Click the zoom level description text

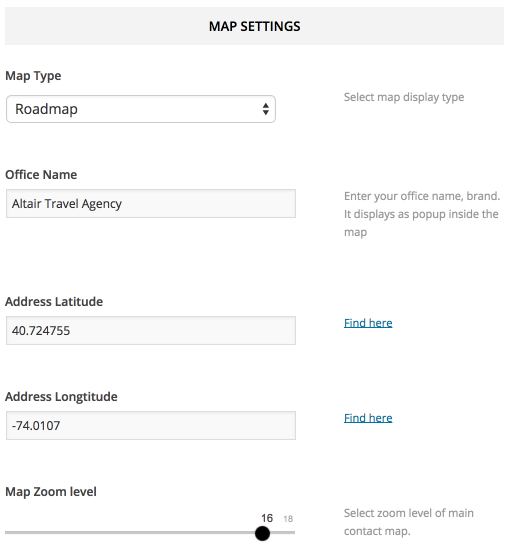(409, 522)
